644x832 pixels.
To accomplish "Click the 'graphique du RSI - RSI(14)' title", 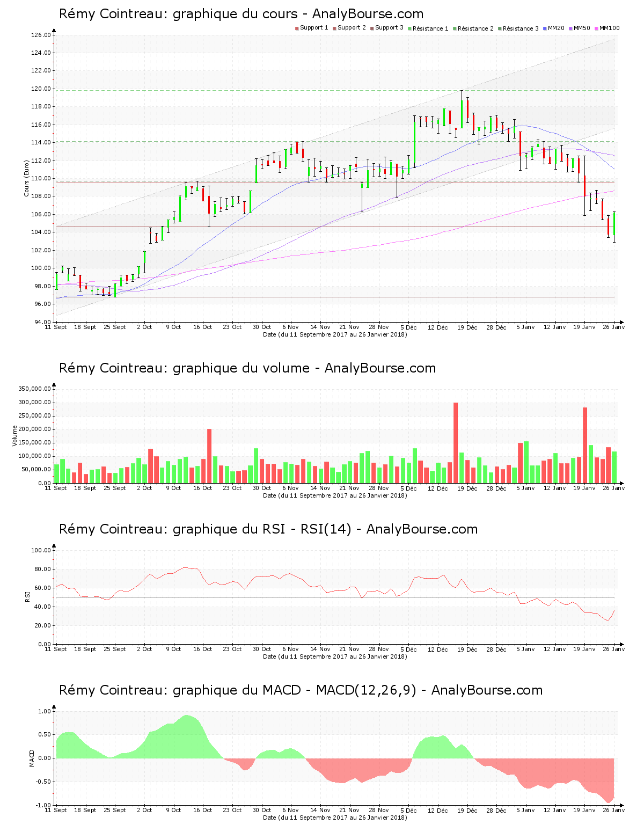I will (268, 529).
